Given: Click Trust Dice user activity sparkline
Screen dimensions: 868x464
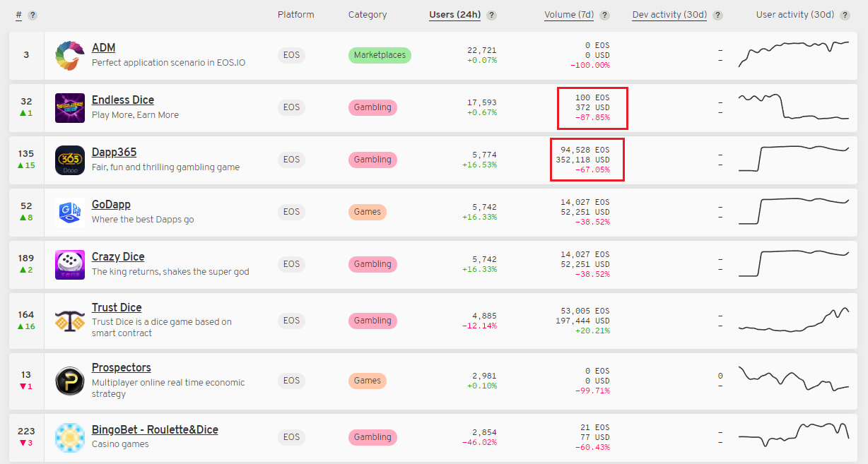Looking at the screenshot, I should [794, 320].
